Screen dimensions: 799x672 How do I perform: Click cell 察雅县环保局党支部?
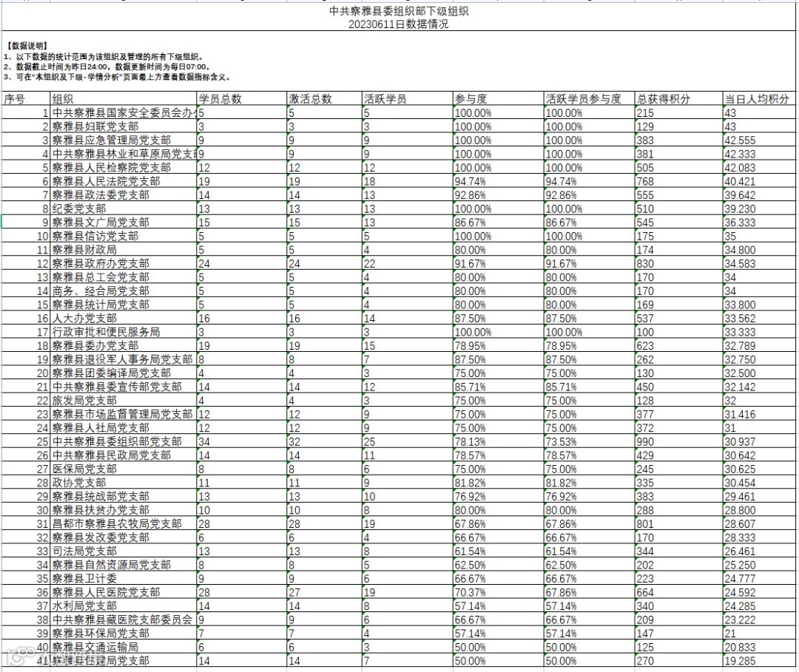pyautogui.click(x=124, y=634)
